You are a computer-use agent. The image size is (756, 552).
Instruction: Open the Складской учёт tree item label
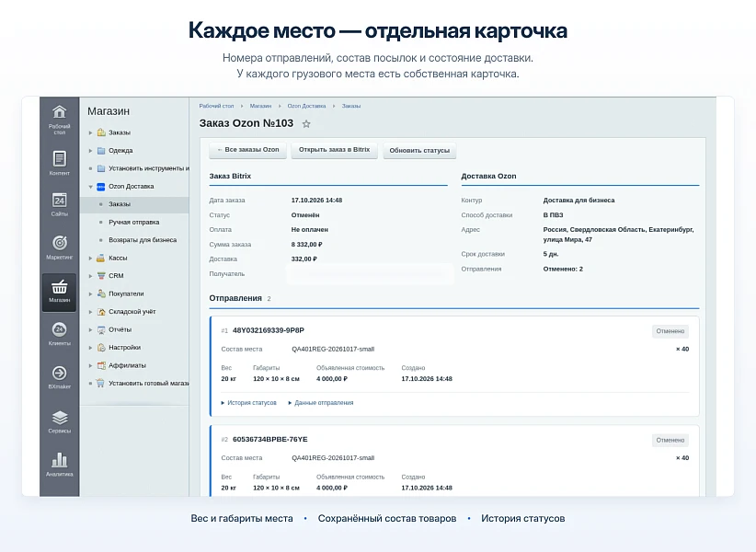pyautogui.click(x=132, y=312)
